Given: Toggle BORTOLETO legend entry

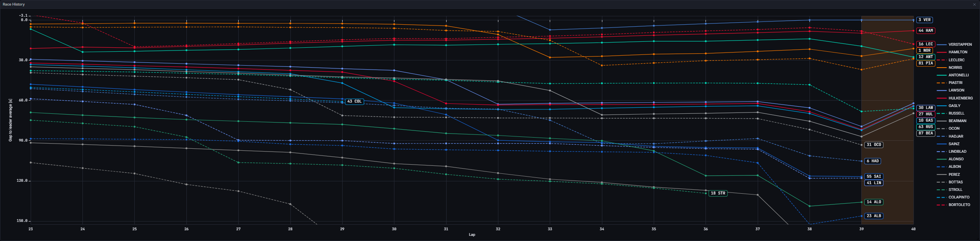Looking at the screenshot, I should click(x=954, y=205).
